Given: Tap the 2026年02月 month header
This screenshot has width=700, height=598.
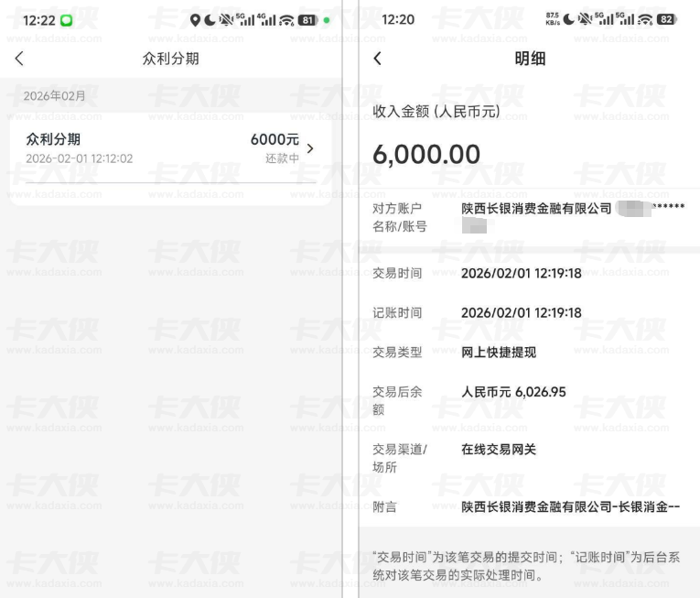Looking at the screenshot, I should click(x=54, y=95).
